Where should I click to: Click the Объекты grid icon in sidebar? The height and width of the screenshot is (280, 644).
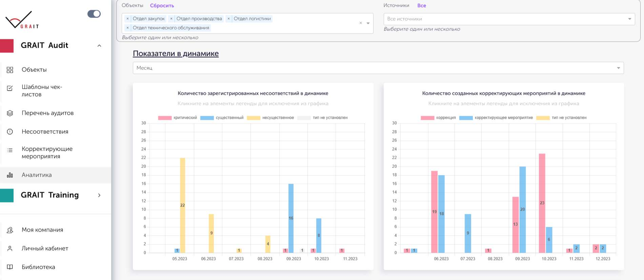click(10, 70)
